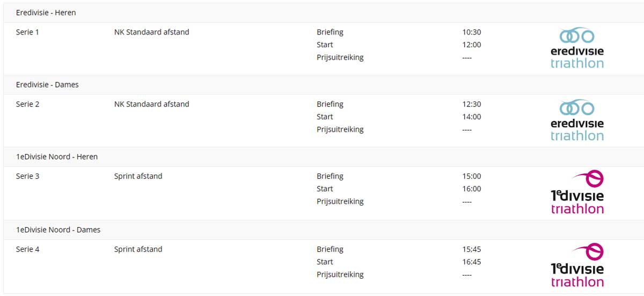Click NK Standaard afstand in Serie 2
Image resolution: width=644 pixels, height=296 pixels.
coord(151,104)
